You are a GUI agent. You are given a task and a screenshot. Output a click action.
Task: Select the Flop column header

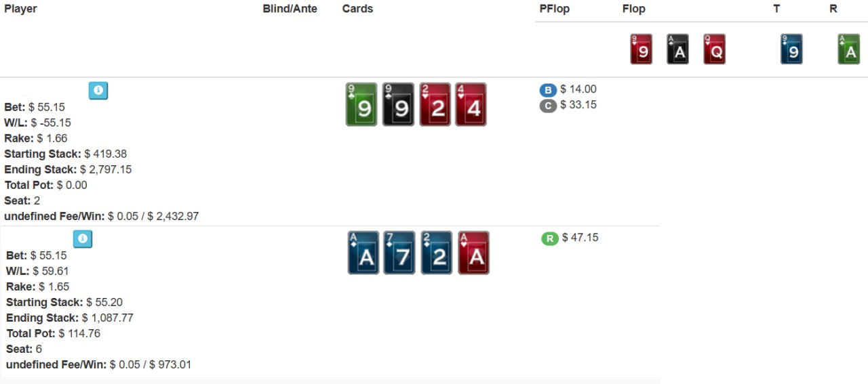click(x=633, y=9)
